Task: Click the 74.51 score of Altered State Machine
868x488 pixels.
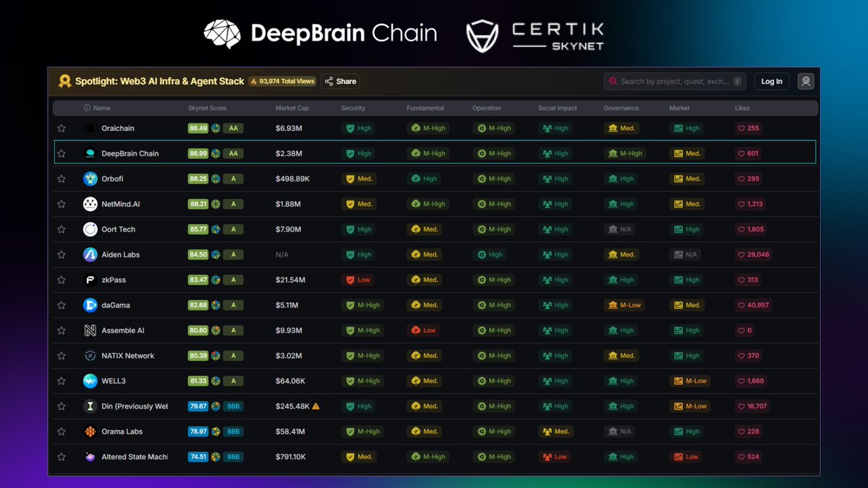Action: (198, 457)
